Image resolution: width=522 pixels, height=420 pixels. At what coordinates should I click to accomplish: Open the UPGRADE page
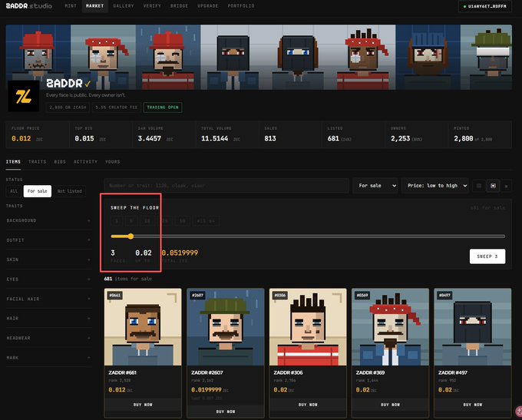point(208,6)
